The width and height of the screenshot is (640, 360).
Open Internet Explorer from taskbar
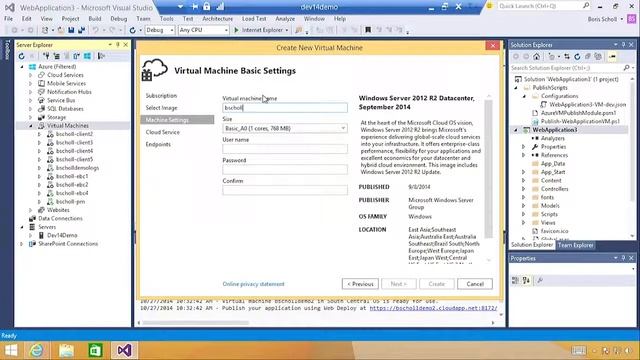tap(37, 350)
